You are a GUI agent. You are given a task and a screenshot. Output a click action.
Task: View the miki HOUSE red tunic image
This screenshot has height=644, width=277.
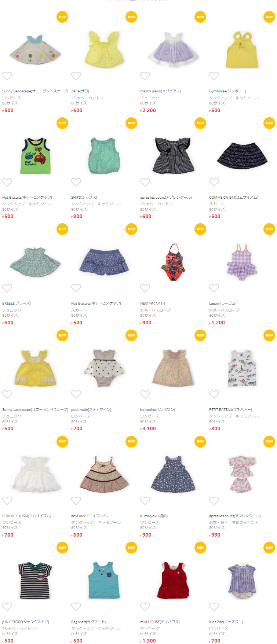click(x=173, y=580)
